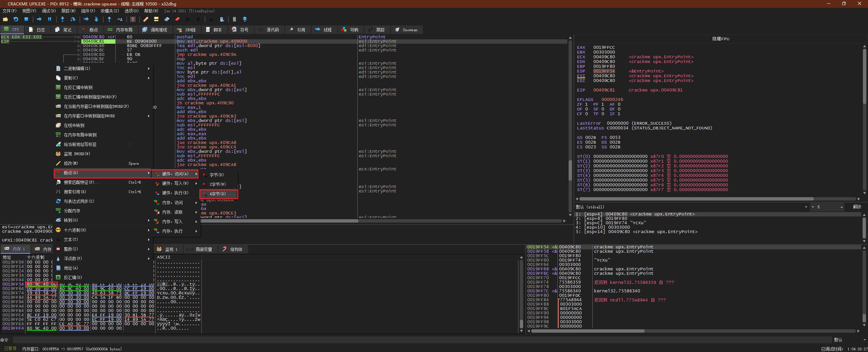Toggle breakpoint bullet at address 00409C8C
868x352 pixels.
click(x=78, y=50)
